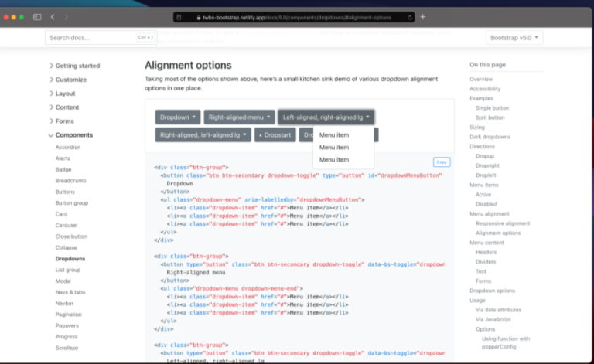Jump to Alignment options in On this page
Screen dimensions: 594x364
498,233
